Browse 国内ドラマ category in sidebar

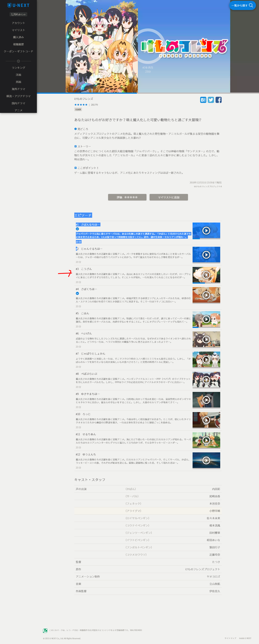coord(18,103)
